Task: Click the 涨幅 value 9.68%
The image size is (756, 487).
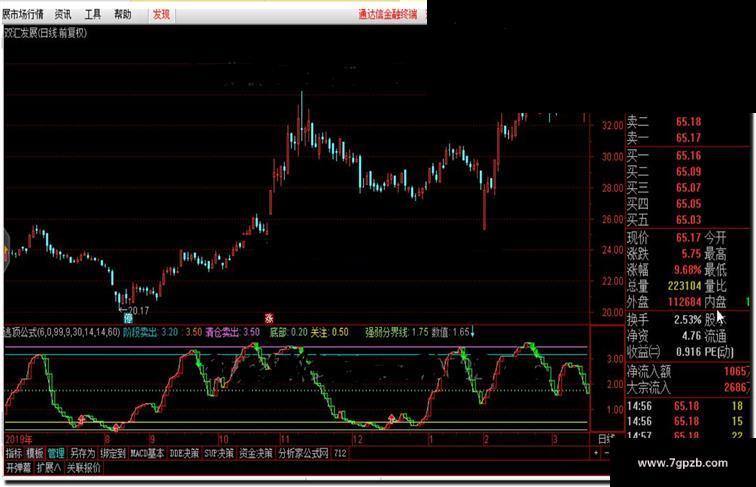Action: coord(688,269)
